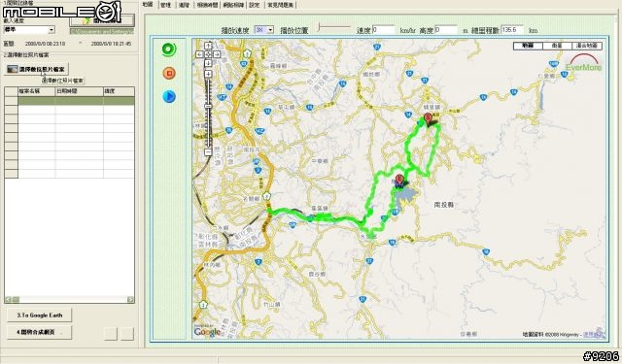
Task: Click the 南投縣 label on the map
Action: pyautogui.click(x=444, y=205)
